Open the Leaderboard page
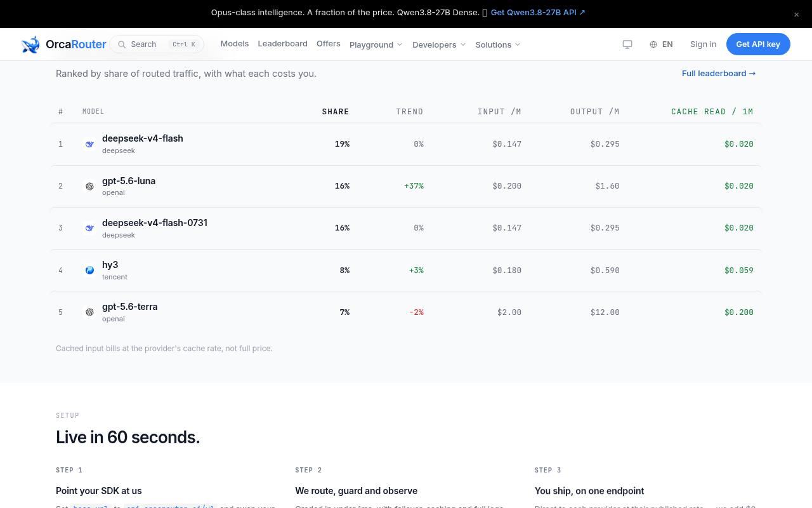 pos(282,44)
